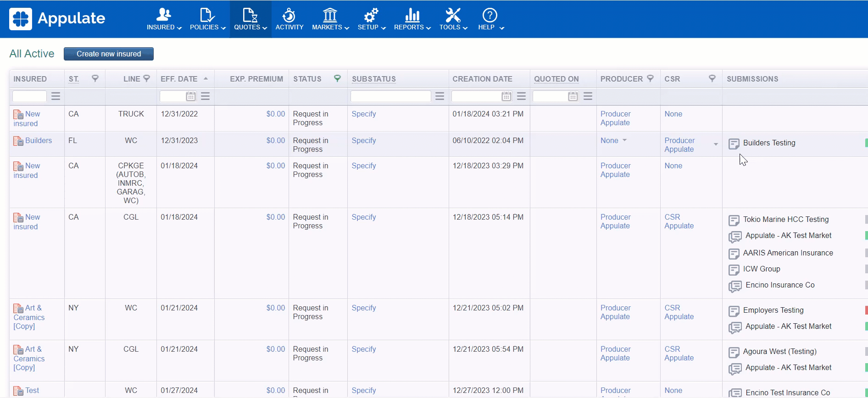Screen dimensions: 868x398
Task: Toggle the Line column filter pin
Action: [147, 78]
